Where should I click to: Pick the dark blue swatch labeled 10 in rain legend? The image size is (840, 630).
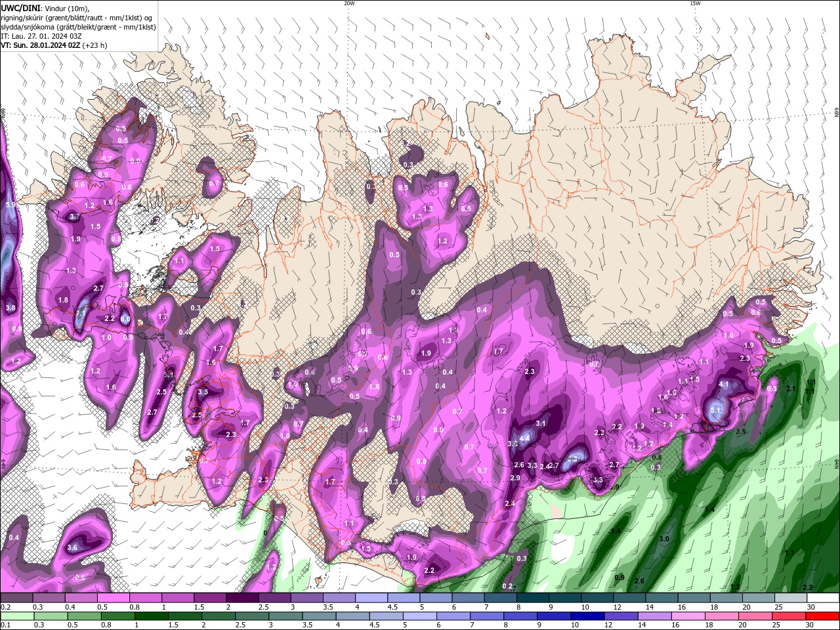pyautogui.click(x=587, y=616)
